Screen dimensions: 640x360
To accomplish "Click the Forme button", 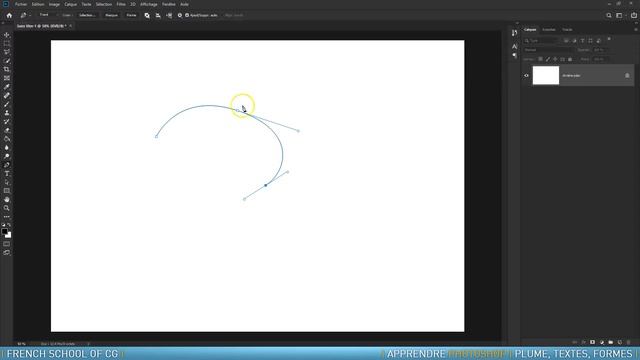I will (131, 15).
